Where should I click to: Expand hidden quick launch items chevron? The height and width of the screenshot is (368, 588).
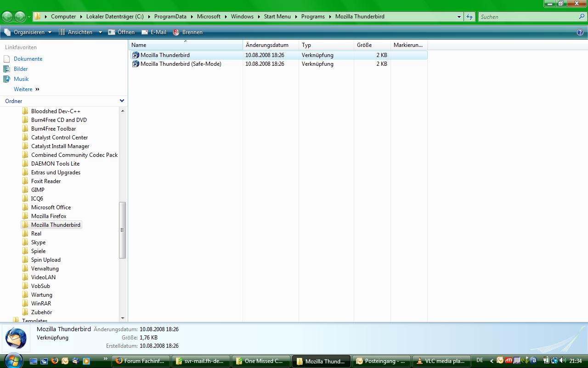[x=105, y=358]
